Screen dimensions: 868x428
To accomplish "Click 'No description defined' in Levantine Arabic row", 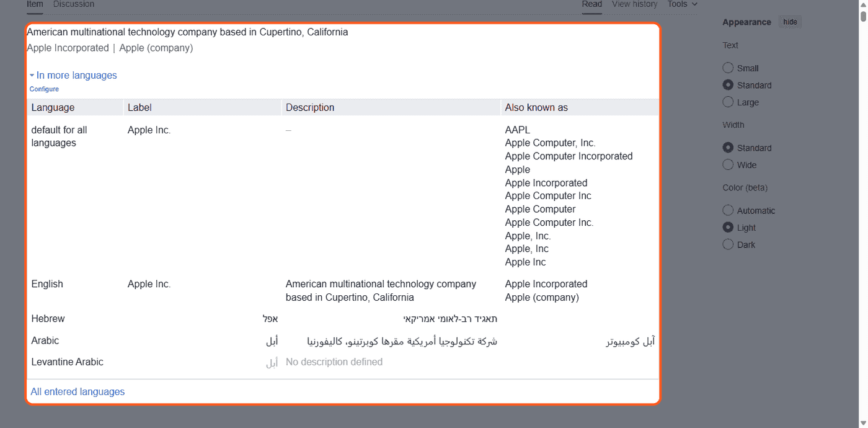I will (334, 362).
